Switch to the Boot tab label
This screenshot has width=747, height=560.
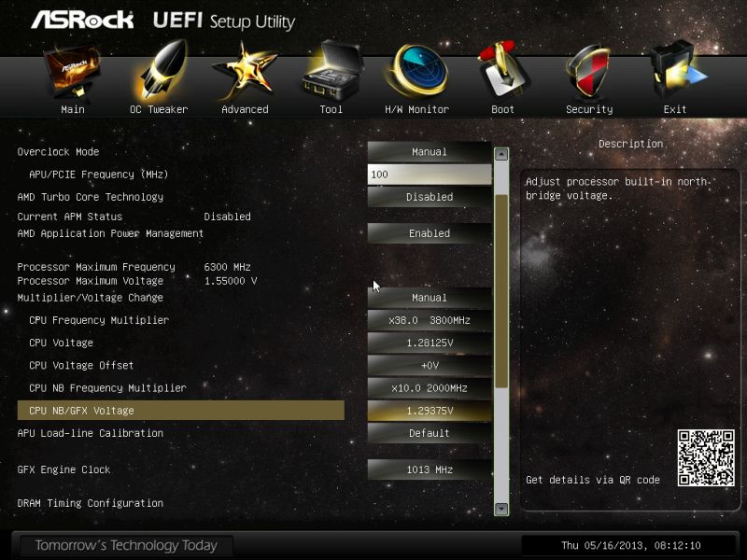(x=503, y=109)
